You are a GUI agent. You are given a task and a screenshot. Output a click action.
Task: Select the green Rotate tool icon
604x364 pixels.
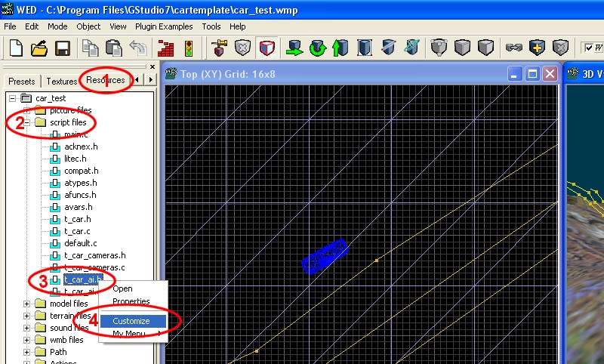point(317,48)
